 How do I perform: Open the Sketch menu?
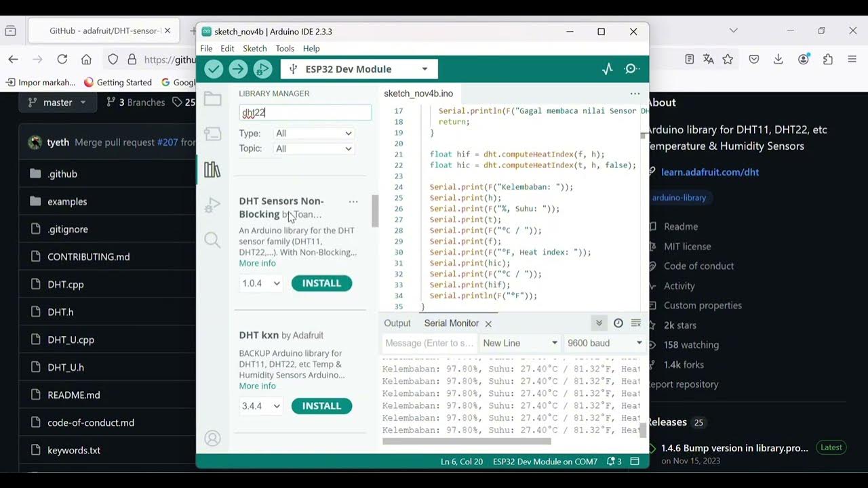tap(255, 49)
